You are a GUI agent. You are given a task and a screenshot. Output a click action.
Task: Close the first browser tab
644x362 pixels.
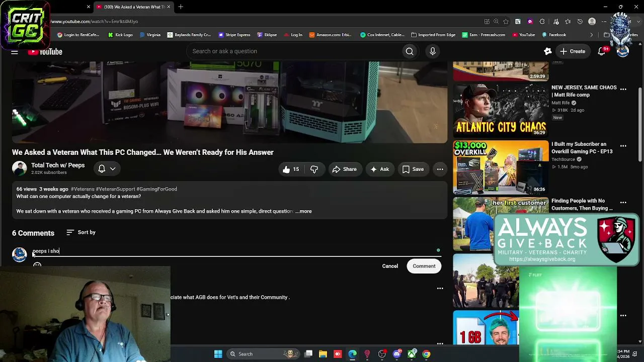click(89, 7)
